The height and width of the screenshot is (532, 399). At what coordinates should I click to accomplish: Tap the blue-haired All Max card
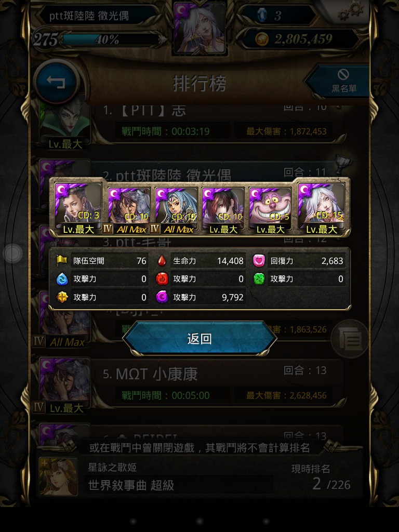click(x=176, y=210)
